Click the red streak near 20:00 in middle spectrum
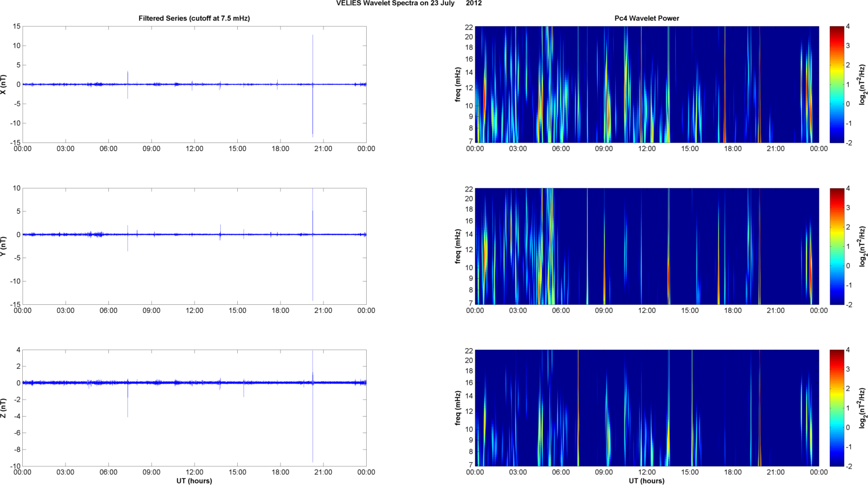Viewport: 868px width, 485px height. pos(760,246)
